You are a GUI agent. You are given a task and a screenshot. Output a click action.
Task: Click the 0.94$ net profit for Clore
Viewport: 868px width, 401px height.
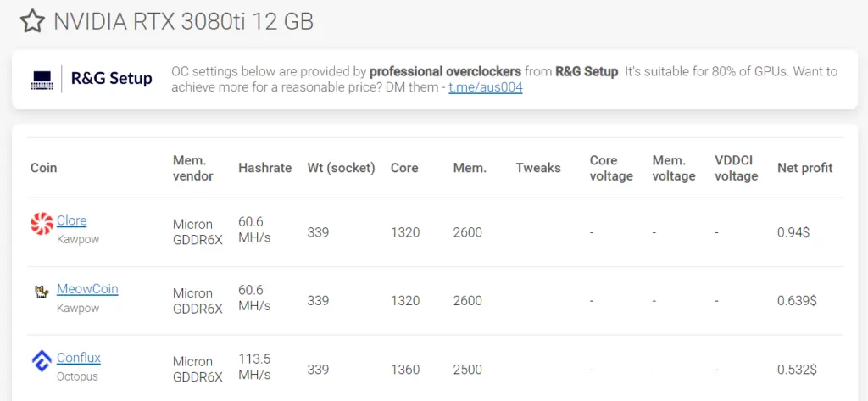coord(793,232)
